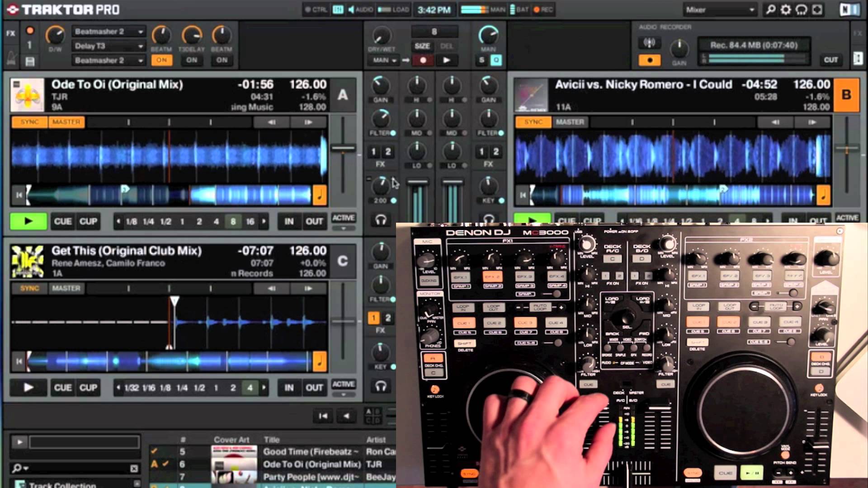The image size is (868, 488).
Task: Click Deck A tempo bend up arrow
Action: (308, 122)
